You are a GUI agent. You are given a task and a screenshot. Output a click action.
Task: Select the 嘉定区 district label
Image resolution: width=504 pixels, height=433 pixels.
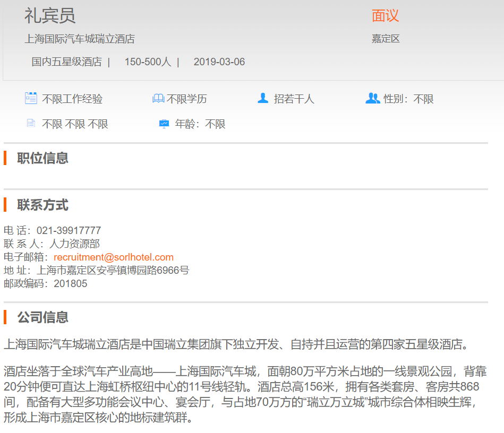386,39
